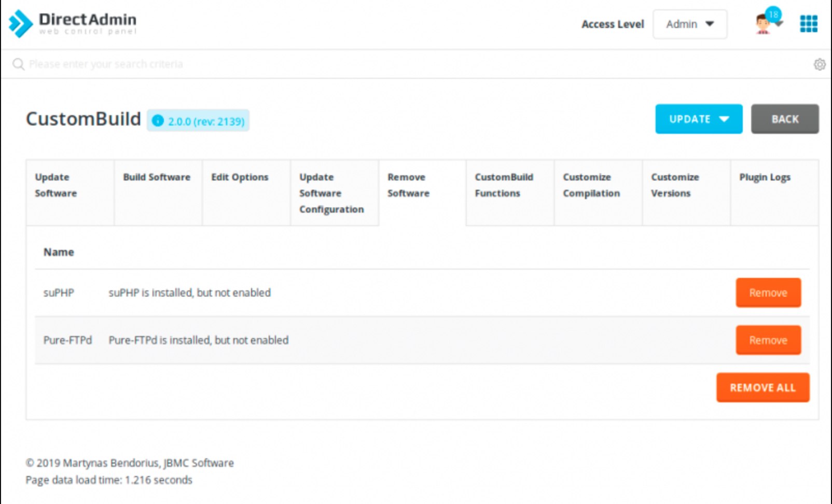
Task: Open the Update Software Configuration tab
Action: click(x=335, y=192)
